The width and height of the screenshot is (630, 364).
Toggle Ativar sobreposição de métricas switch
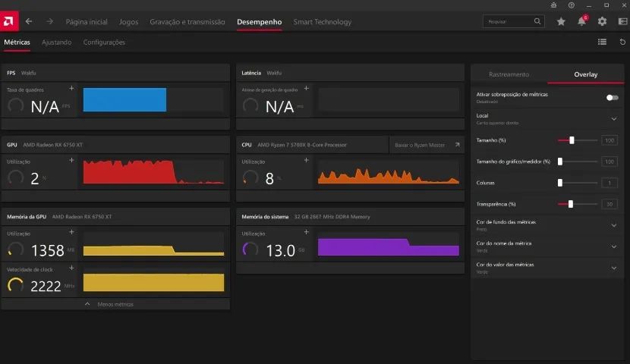612,98
